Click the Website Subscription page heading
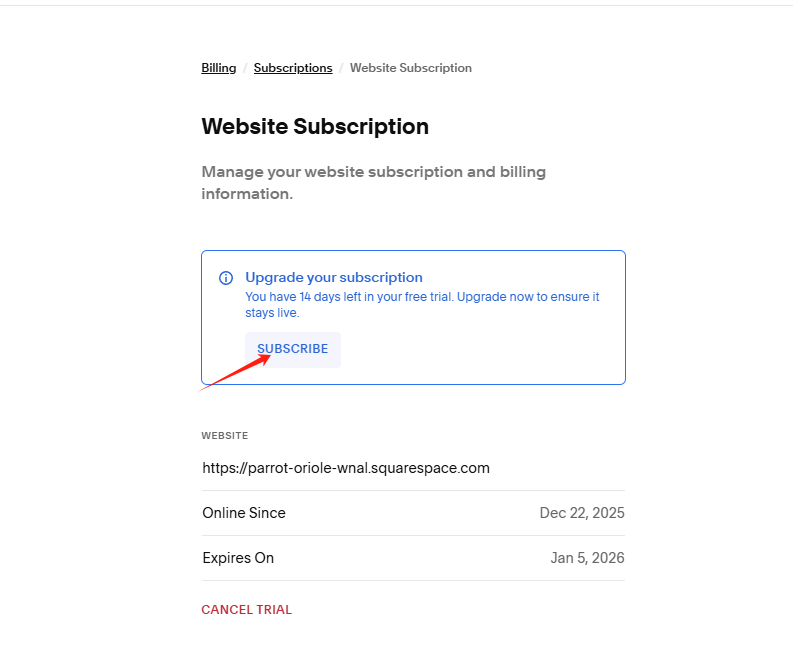This screenshot has height=664, width=793. click(x=315, y=127)
